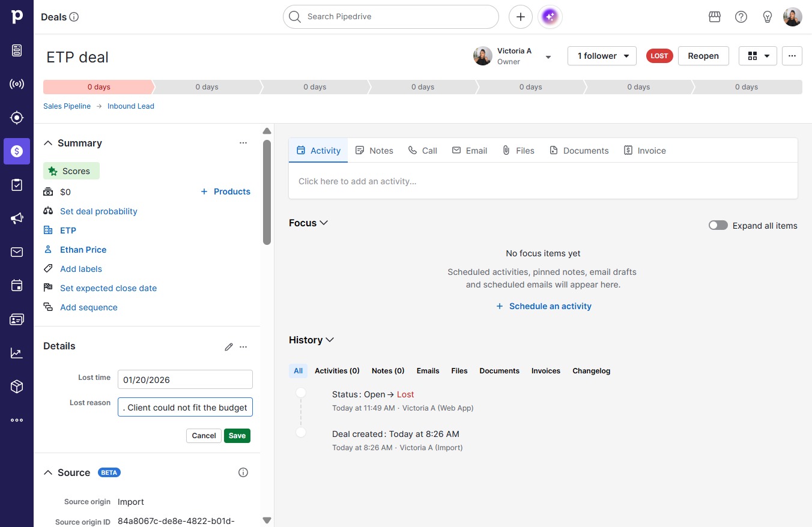Cancel the Details edit
Image resolution: width=812 pixels, height=527 pixels.
(204, 436)
